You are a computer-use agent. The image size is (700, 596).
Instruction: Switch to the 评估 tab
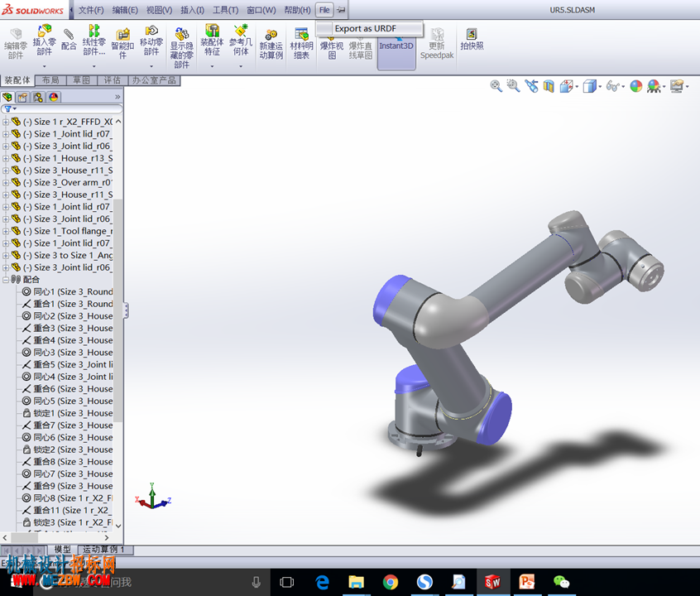(x=112, y=80)
